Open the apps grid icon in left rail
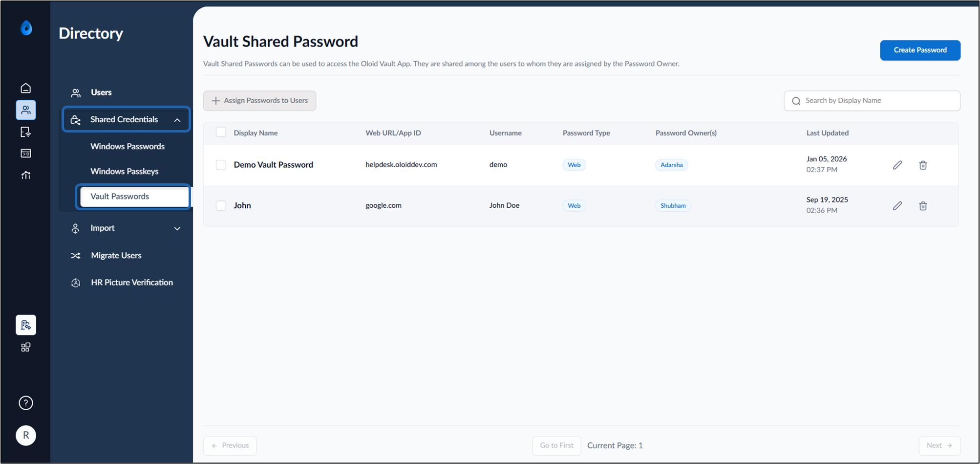Image resolution: width=980 pixels, height=464 pixels. (x=26, y=347)
